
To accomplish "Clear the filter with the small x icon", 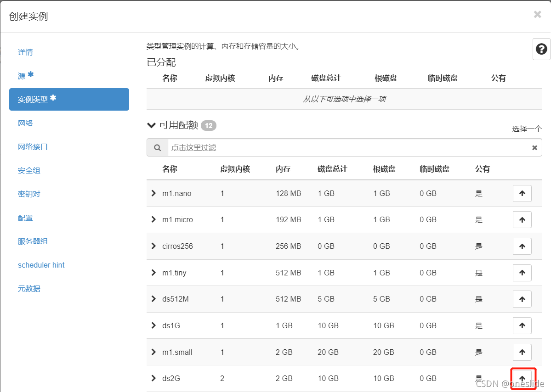I will (x=534, y=148).
